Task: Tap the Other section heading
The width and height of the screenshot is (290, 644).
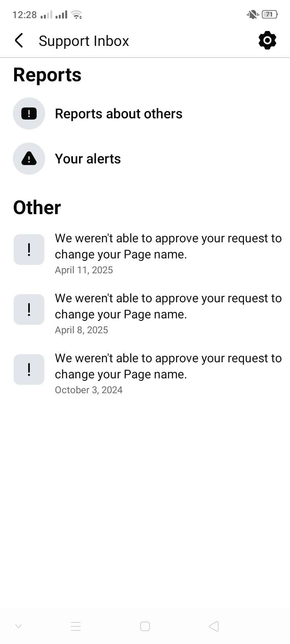Action: (x=37, y=208)
